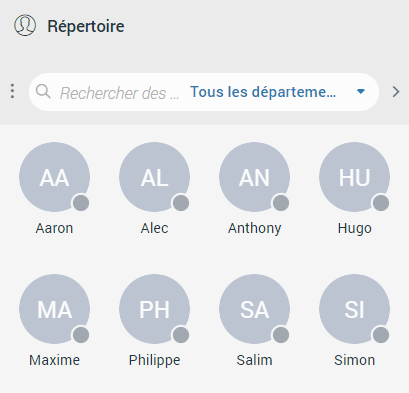
Task: Click the Philippe name label
Action: click(154, 360)
